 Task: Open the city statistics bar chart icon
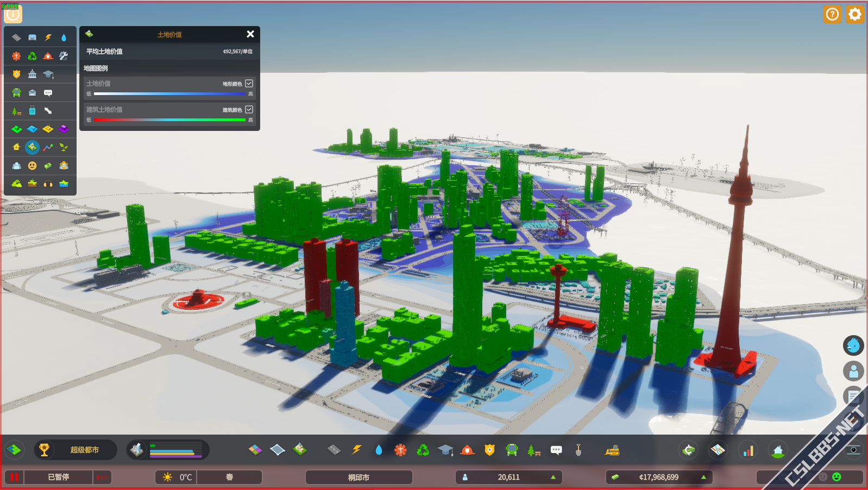[x=749, y=450]
